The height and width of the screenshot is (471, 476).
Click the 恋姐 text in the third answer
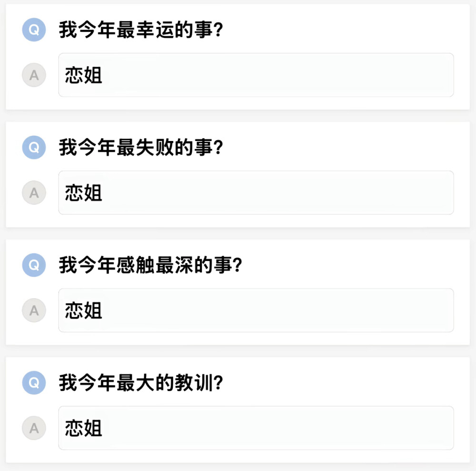coord(82,310)
